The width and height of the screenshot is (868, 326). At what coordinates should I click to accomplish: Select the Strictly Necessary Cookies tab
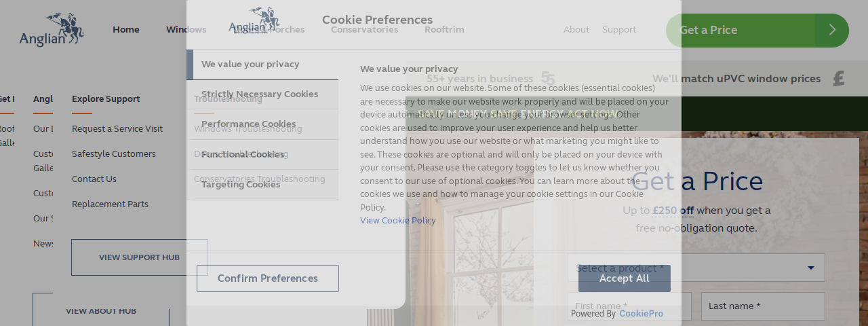262,94
